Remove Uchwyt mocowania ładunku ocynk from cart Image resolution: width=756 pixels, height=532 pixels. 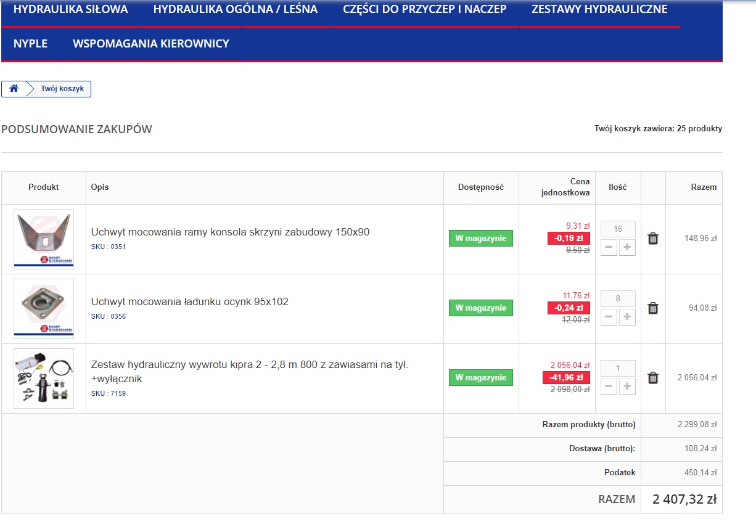[x=653, y=308]
